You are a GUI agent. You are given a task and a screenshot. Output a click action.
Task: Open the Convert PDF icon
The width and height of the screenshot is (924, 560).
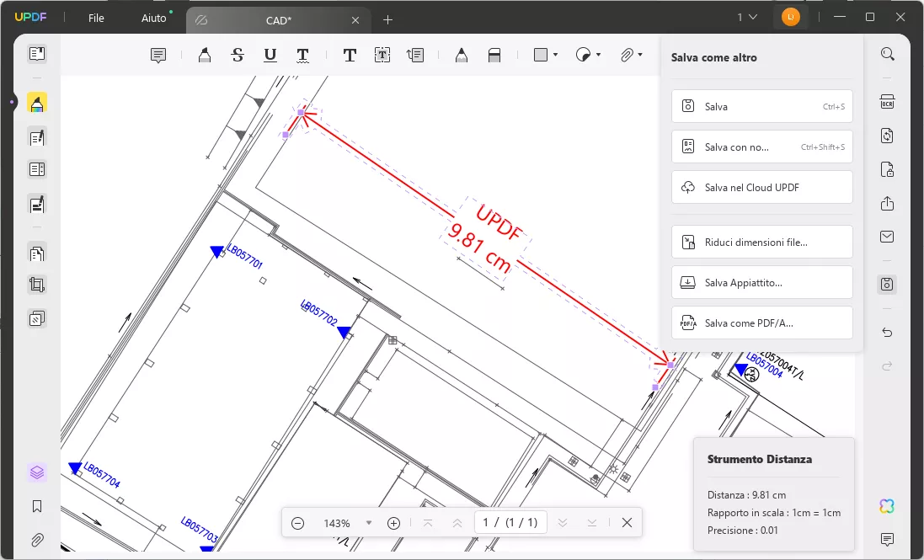tap(888, 136)
